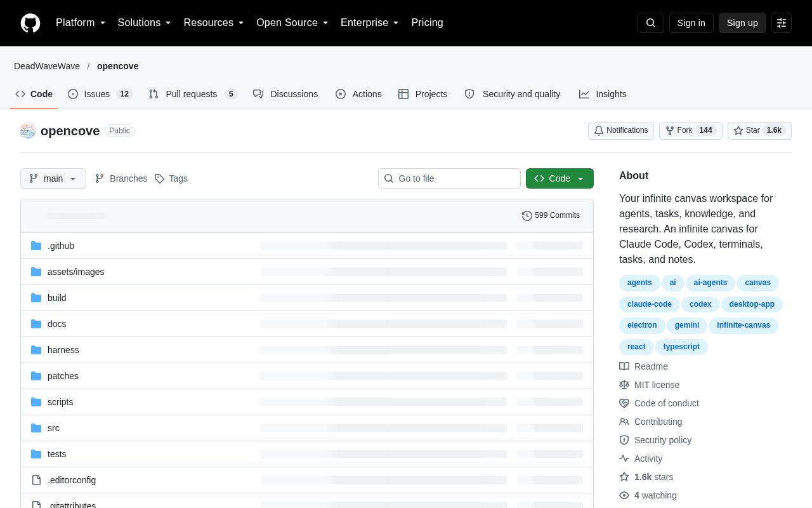Click the search magnifier icon

(651, 23)
